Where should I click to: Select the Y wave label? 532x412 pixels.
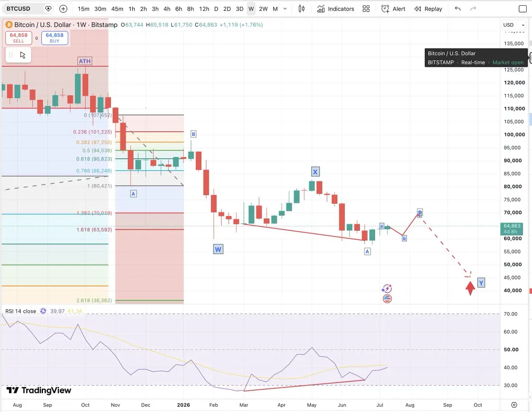[481, 282]
